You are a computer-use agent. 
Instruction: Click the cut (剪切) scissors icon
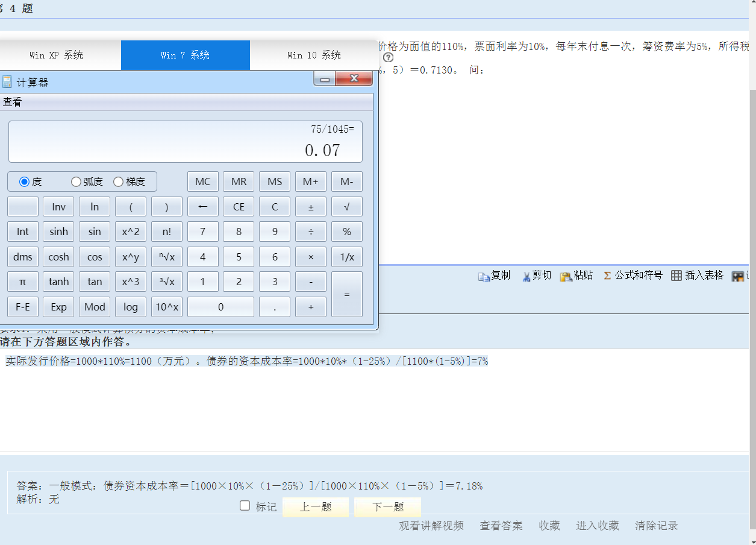tap(526, 276)
